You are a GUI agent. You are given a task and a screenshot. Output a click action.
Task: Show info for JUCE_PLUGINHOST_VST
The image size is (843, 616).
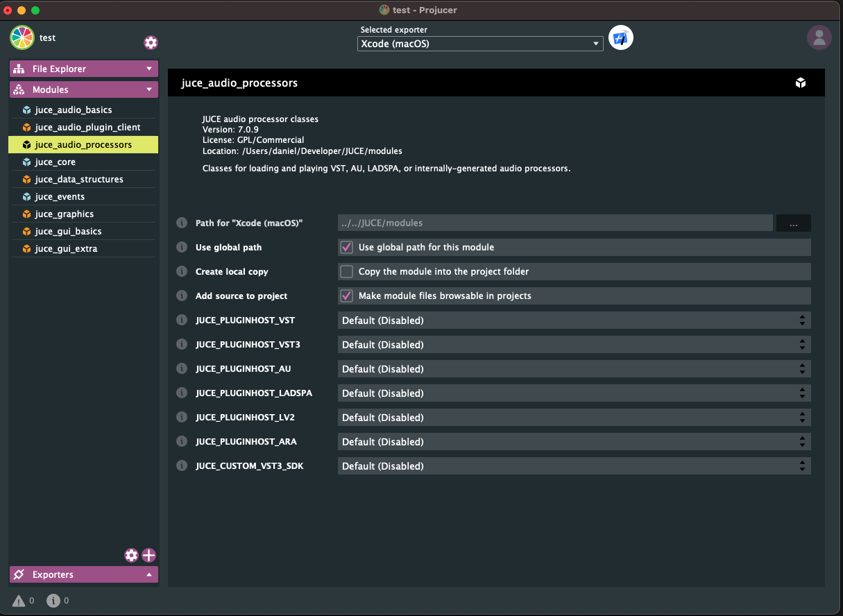coord(182,320)
